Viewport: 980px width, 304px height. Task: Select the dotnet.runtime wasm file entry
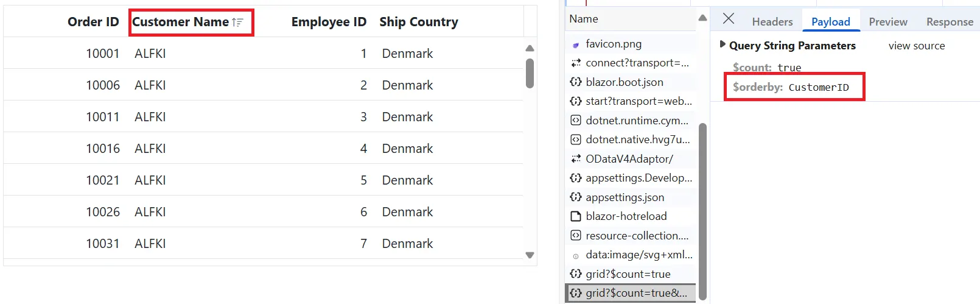[x=631, y=121]
